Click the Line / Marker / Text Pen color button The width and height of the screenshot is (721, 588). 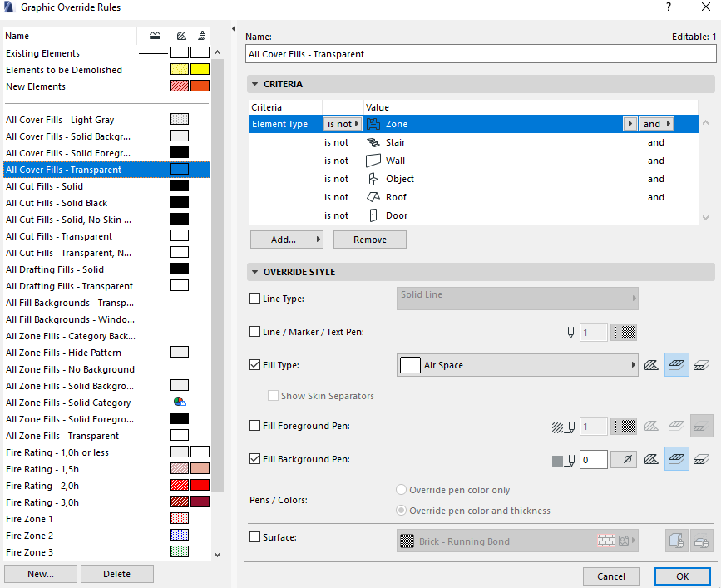pyautogui.click(x=624, y=333)
